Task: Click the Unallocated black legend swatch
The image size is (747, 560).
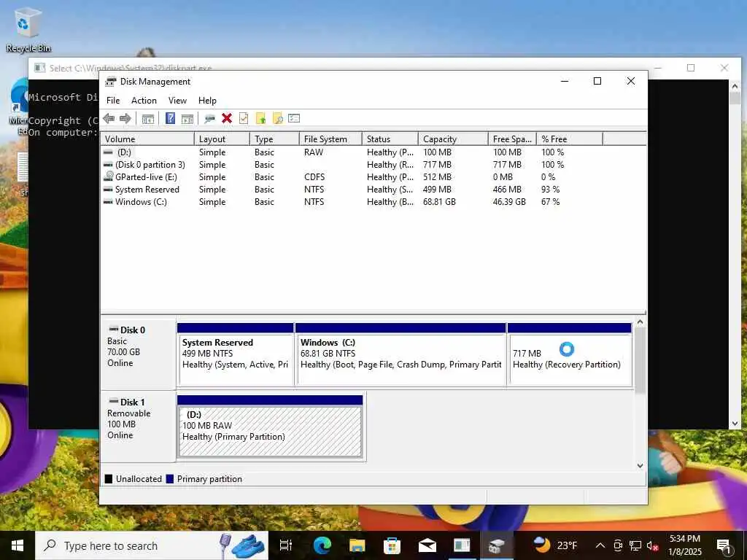Action: click(x=109, y=479)
